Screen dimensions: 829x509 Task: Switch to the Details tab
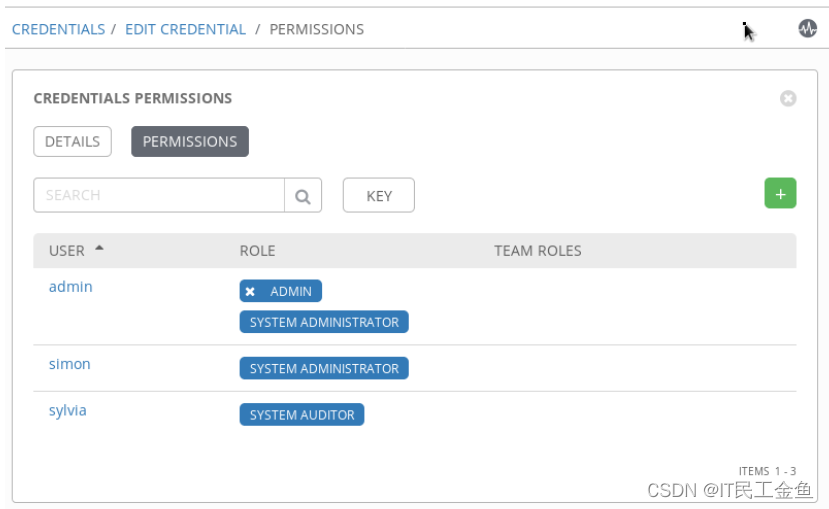point(72,142)
